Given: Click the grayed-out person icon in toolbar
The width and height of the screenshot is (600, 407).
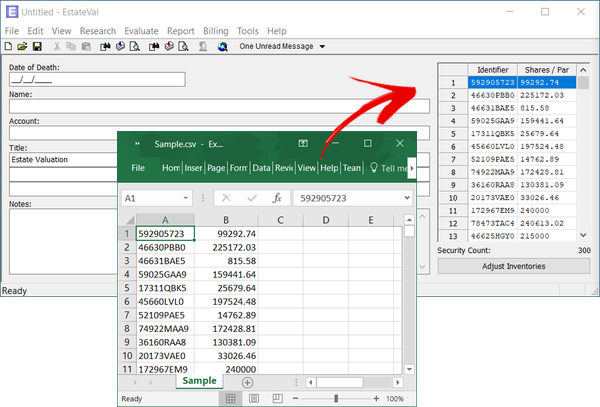Looking at the screenshot, I should 203,47.
